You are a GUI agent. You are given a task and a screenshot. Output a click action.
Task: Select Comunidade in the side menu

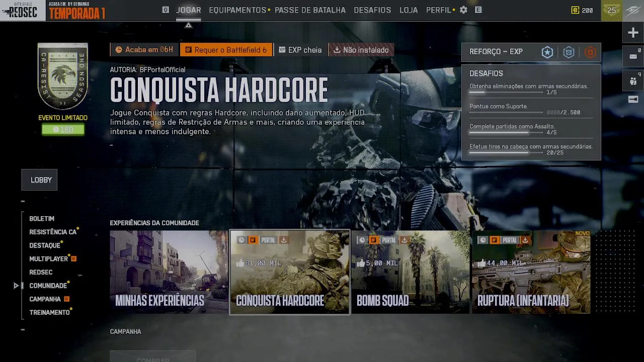coord(48,286)
